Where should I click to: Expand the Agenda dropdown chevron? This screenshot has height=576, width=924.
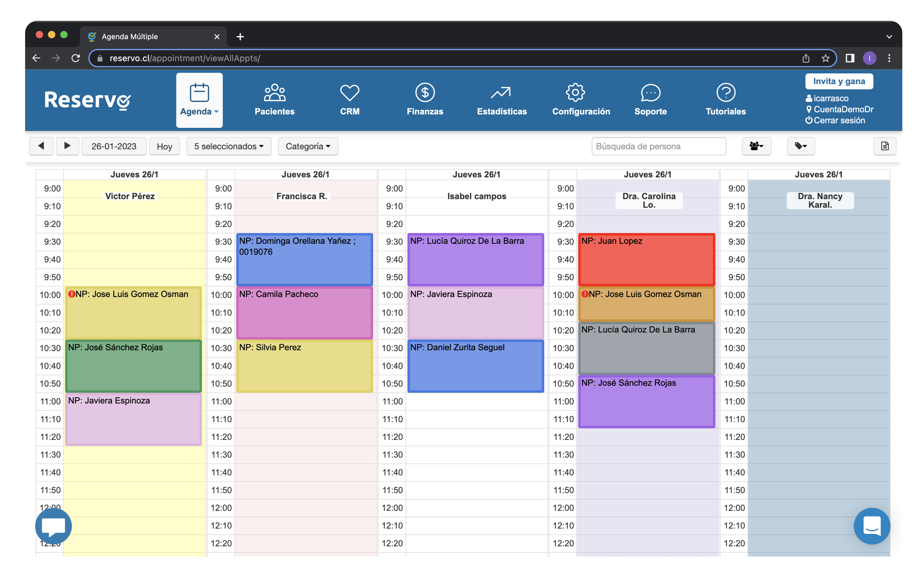tap(216, 112)
